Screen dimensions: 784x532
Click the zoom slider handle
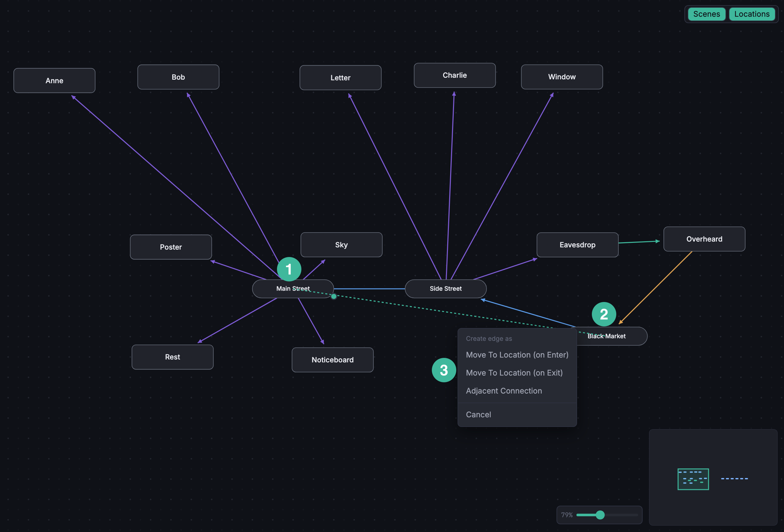[600, 515]
